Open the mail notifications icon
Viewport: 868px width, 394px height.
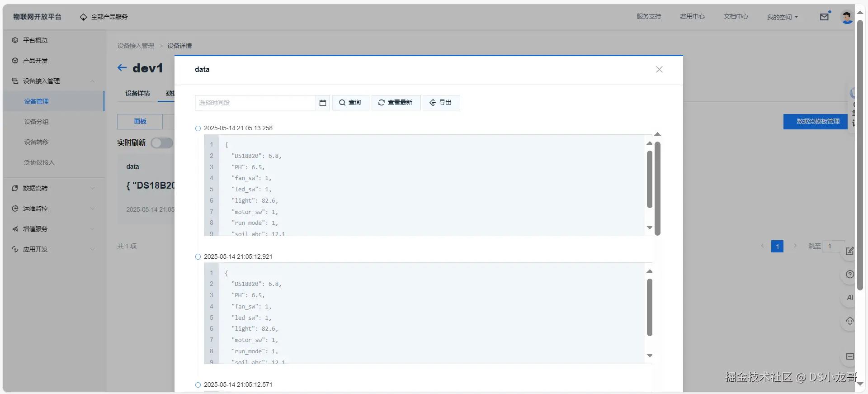pos(824,17)
